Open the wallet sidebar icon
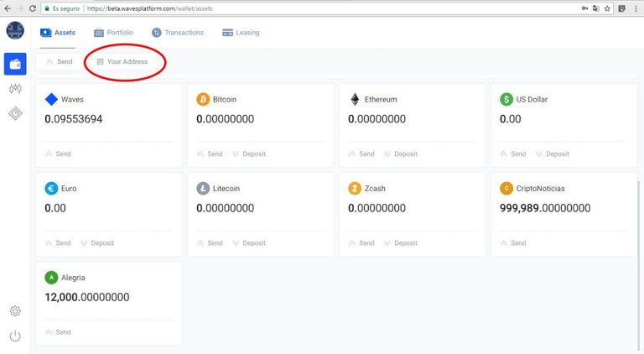Viewport: 644px width, 354px height. coord(15,64)
